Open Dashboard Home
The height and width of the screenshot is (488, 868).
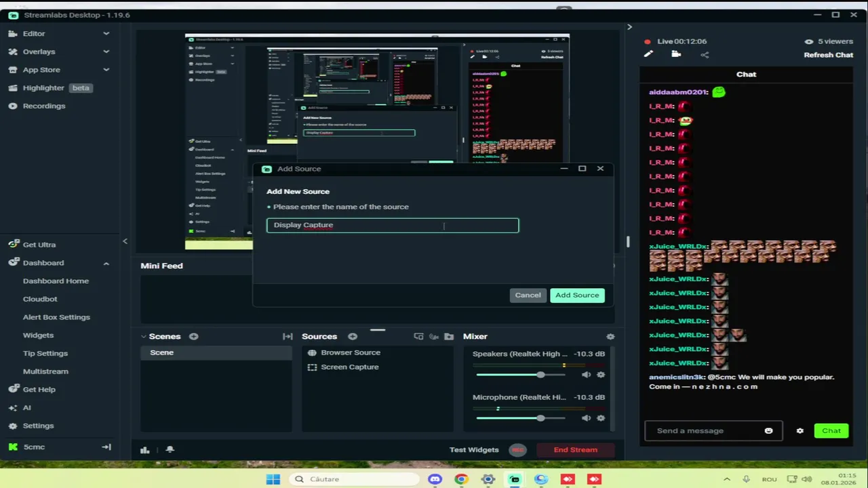pyautogui.click(x=56, y=281)
